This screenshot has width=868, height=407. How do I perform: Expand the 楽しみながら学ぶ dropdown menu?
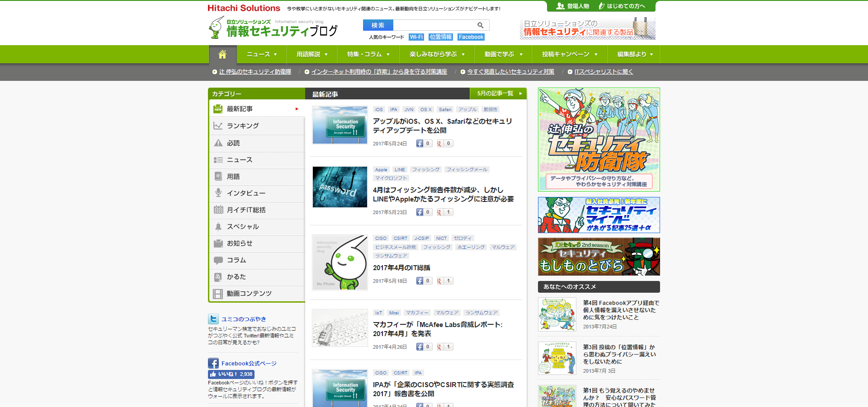437,54
